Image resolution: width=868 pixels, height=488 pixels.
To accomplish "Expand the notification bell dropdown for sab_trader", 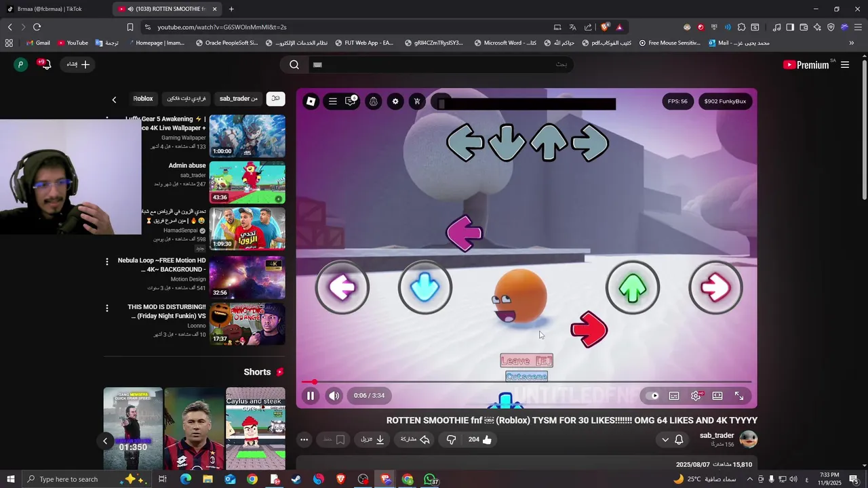I will (x=673, y=440).
